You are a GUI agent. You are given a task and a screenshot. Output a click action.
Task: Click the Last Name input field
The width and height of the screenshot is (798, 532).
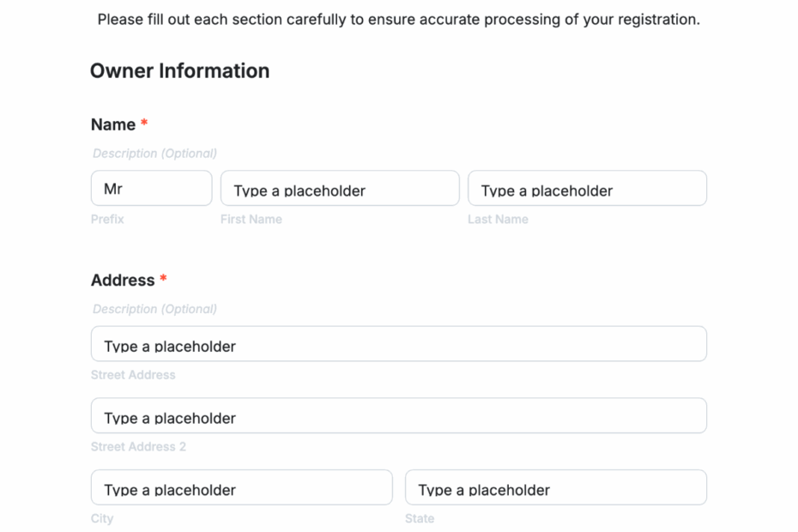pos(587,188)
